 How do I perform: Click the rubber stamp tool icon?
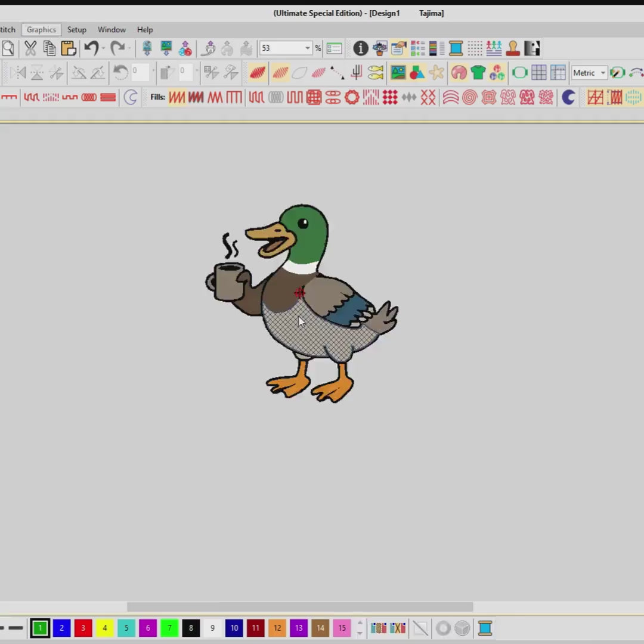(x=513, y=48)
